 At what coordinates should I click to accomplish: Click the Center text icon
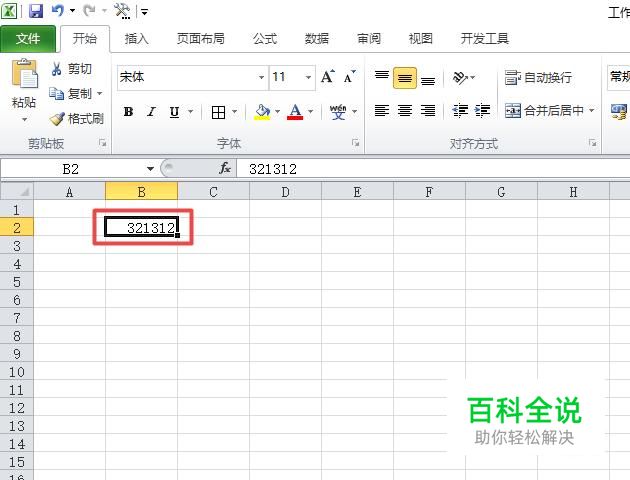tap(405, 110)
